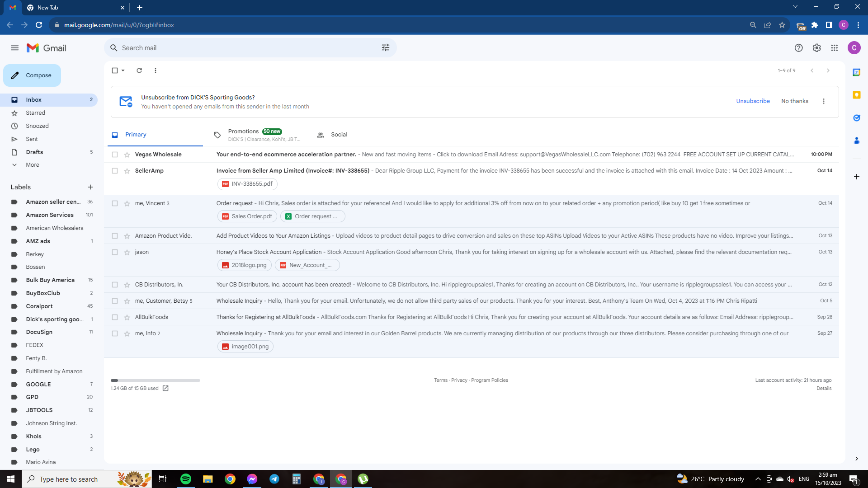Click the browser address bar
The height and width of the screenshot is (488, 868).
pos(398,25)
